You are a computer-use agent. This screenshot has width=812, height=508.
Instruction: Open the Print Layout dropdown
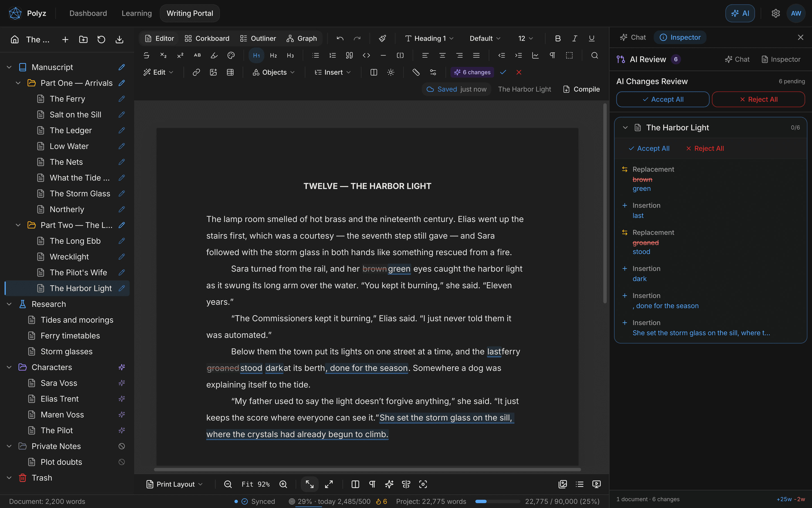point(175,484)
